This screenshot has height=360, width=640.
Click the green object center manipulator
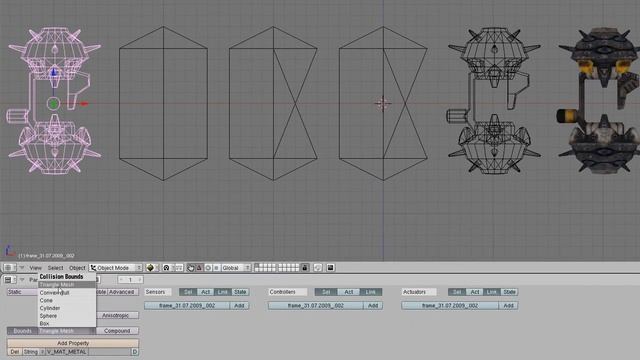point(53,104)
